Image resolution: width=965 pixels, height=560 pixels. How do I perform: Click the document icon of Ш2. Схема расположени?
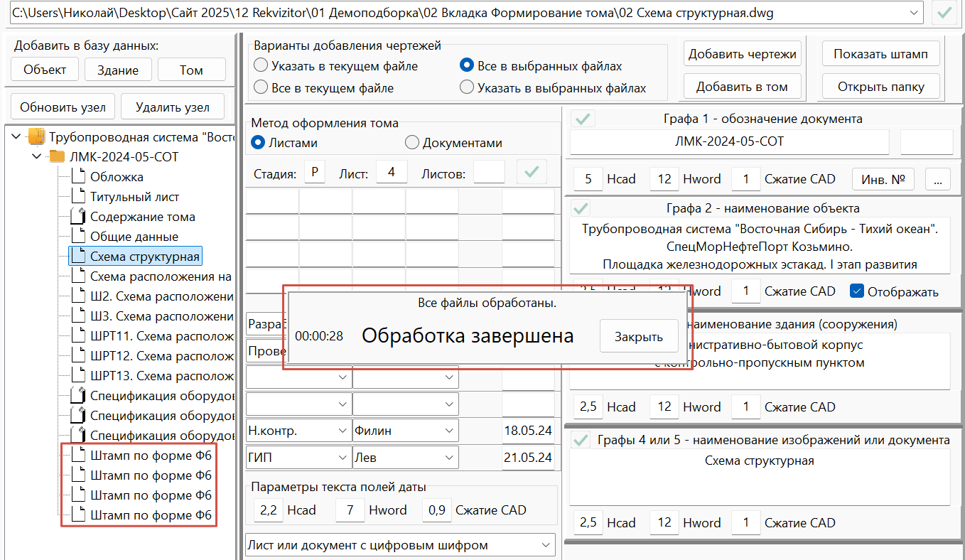77,296
